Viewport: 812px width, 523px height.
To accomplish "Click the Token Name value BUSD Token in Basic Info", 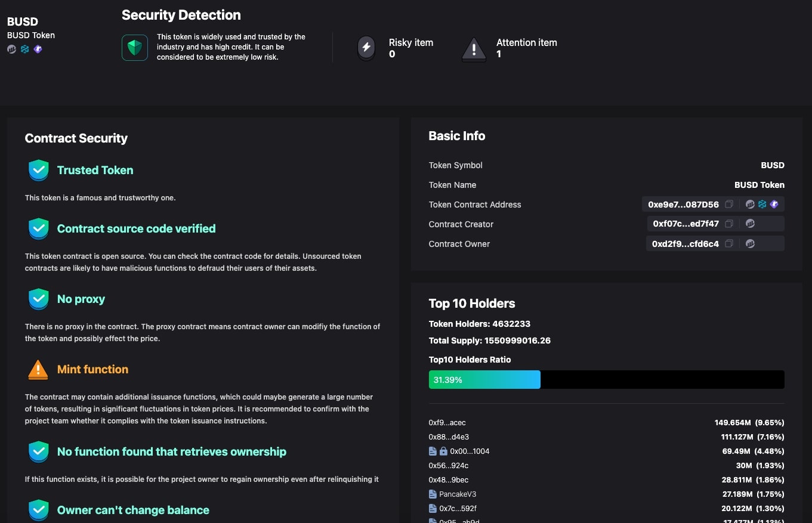I will coord(759,185).
